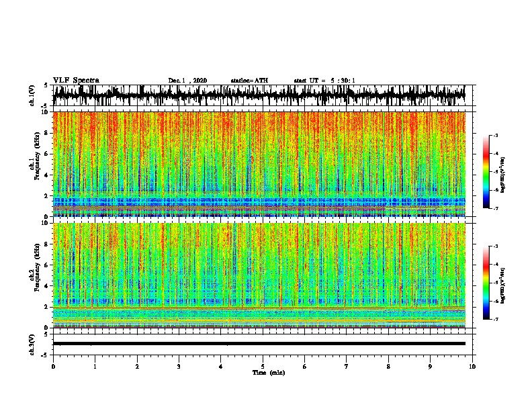This screenshot has height=411, width=532.
Task: Click the "4" tick on ch.2 frequency axis
Action: point(47,286)
